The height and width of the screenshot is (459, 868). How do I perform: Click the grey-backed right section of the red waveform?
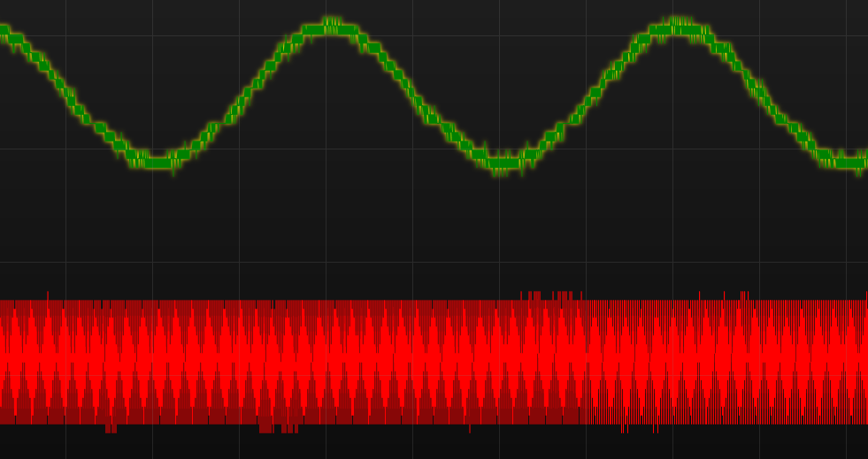coord(726,363)
